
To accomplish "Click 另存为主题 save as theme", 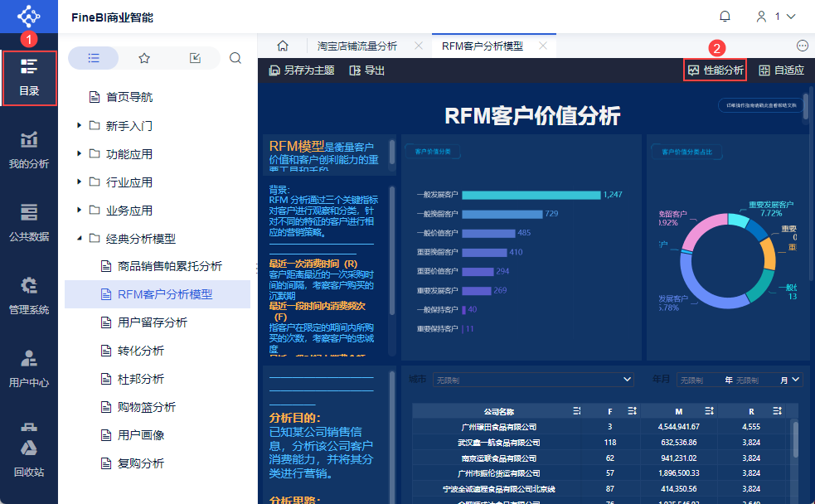I will [302, 70].
